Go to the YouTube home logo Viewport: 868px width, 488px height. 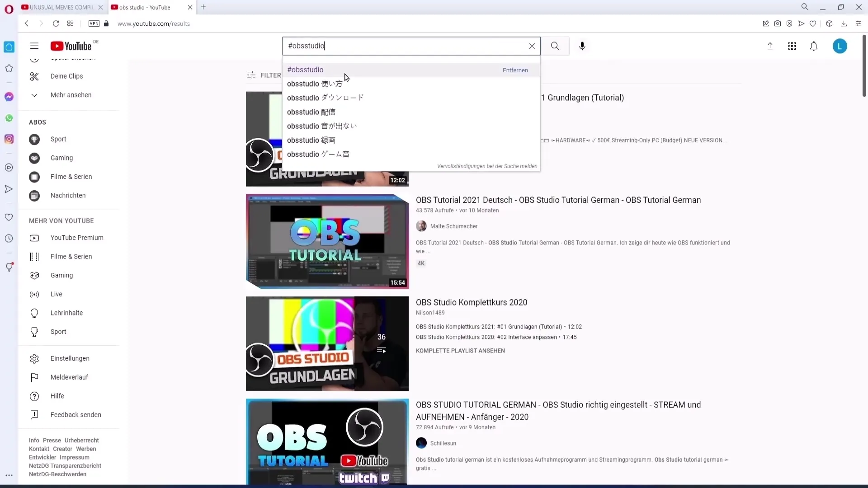pyautogui.click(x=71, y=46)
